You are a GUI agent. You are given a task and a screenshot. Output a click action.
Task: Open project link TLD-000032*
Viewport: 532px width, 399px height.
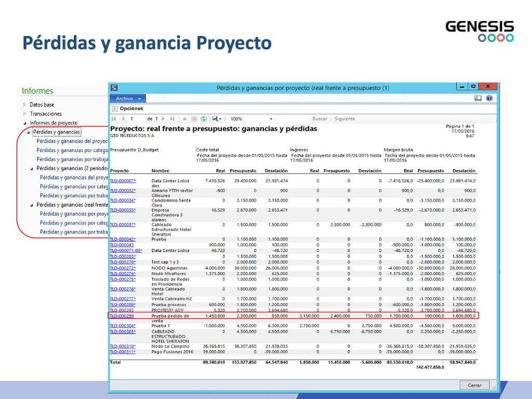pos(123,191)
